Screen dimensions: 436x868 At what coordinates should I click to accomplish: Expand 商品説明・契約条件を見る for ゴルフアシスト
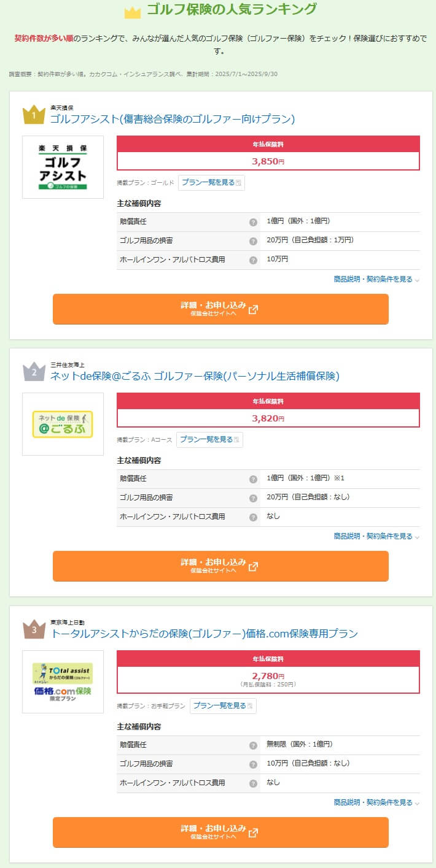tap(376, 279)
